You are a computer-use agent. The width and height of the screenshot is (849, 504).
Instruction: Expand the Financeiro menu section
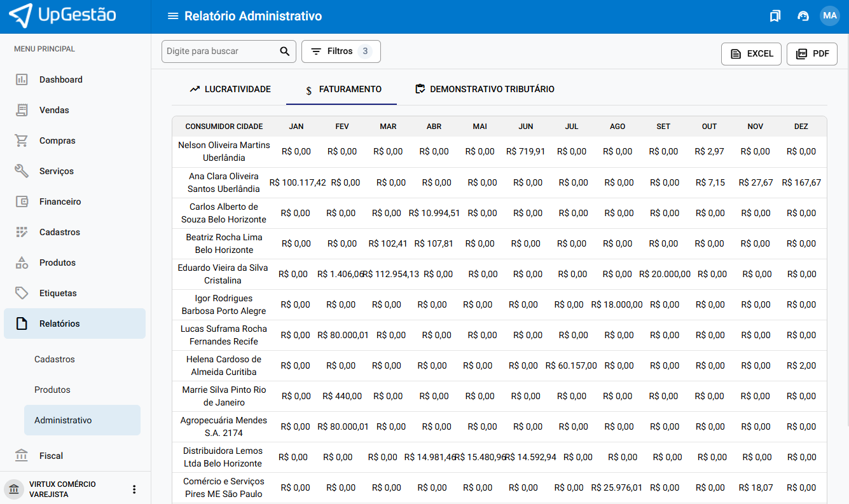(60, 201)
